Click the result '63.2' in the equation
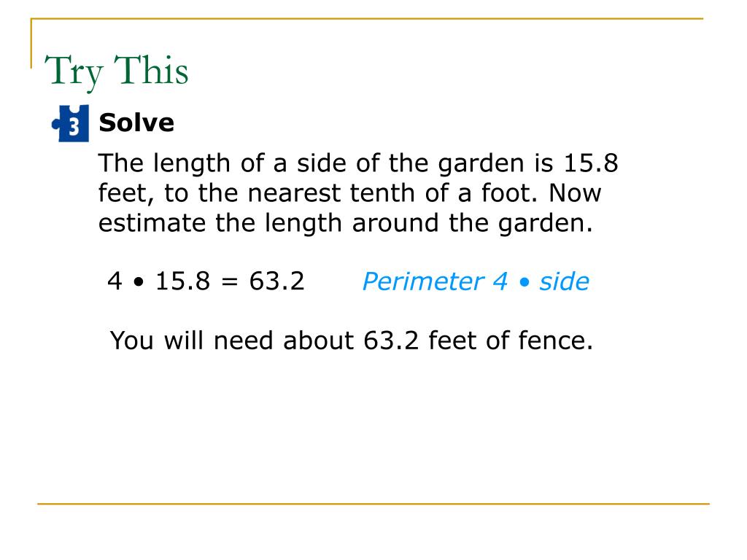The width and height of the screenshot is (747, 560). coord(276,281)
